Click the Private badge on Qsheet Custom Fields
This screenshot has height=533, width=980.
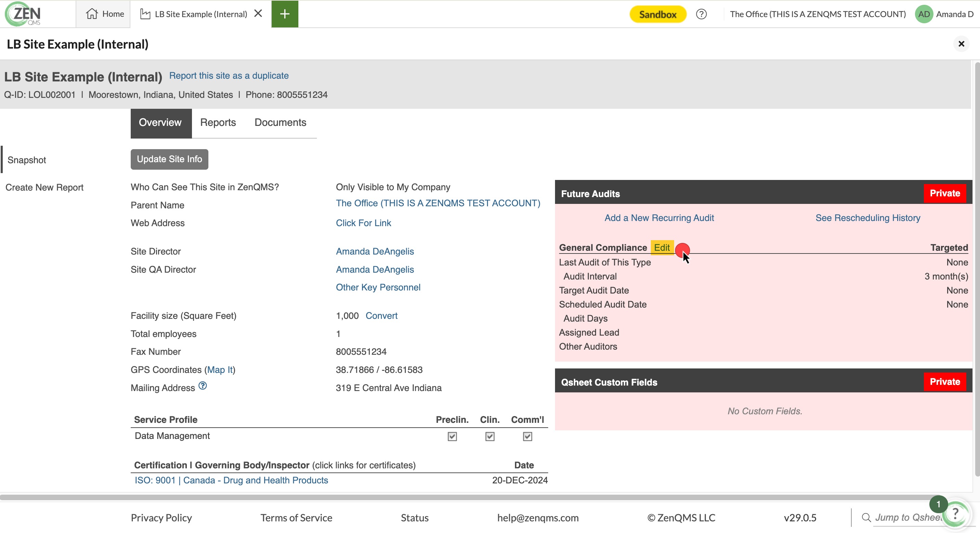click(x=945, y=381)
